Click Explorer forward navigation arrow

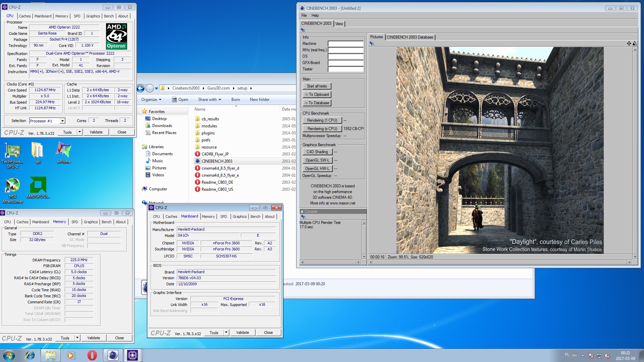pos(150,88)
